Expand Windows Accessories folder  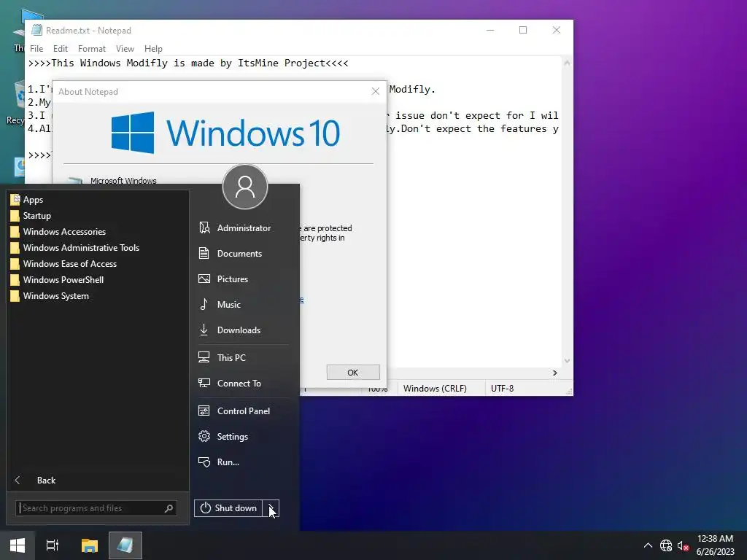[x=98, y=232]
